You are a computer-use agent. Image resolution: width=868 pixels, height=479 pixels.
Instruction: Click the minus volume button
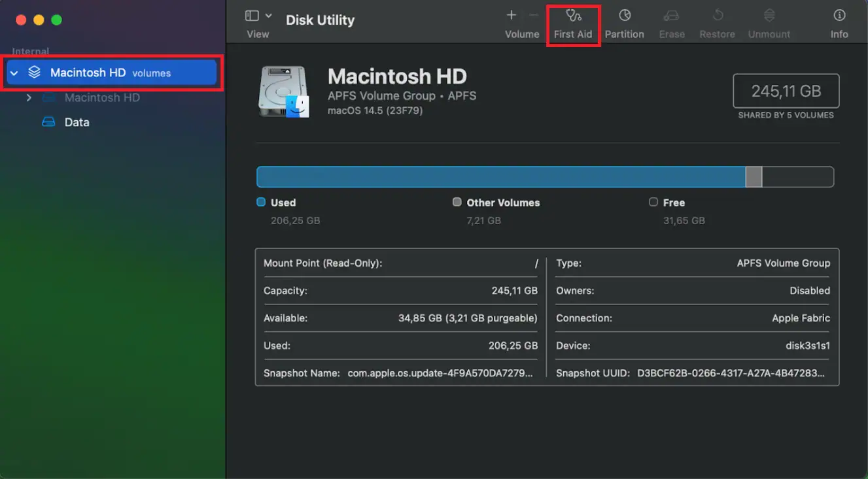coord(534,15)
